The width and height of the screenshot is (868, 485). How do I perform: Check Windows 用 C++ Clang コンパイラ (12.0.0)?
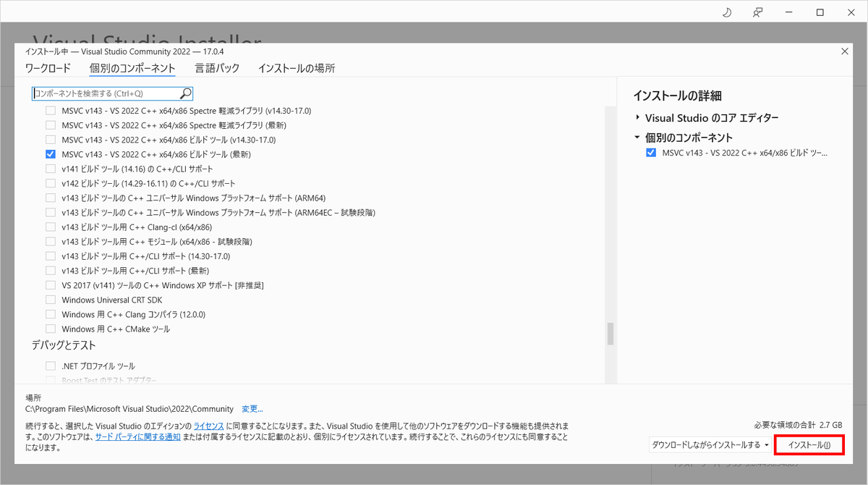51,314
